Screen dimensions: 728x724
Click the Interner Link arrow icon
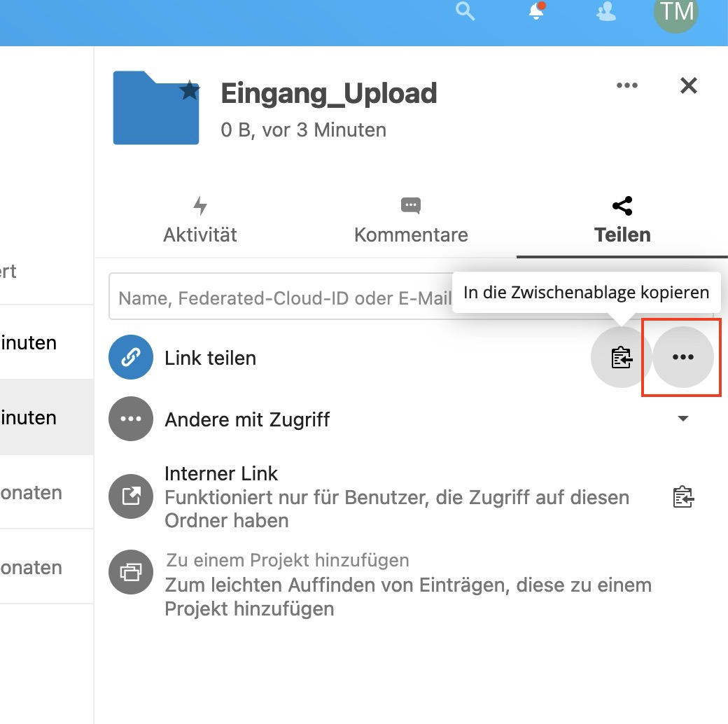click(x=131, y=497)
